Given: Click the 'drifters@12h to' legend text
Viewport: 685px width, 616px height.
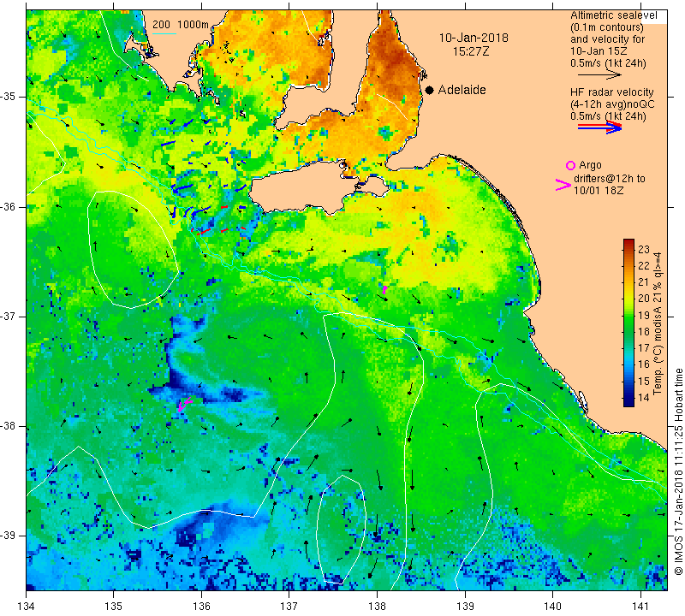Looking at the screenshot, I should [609, 179].
